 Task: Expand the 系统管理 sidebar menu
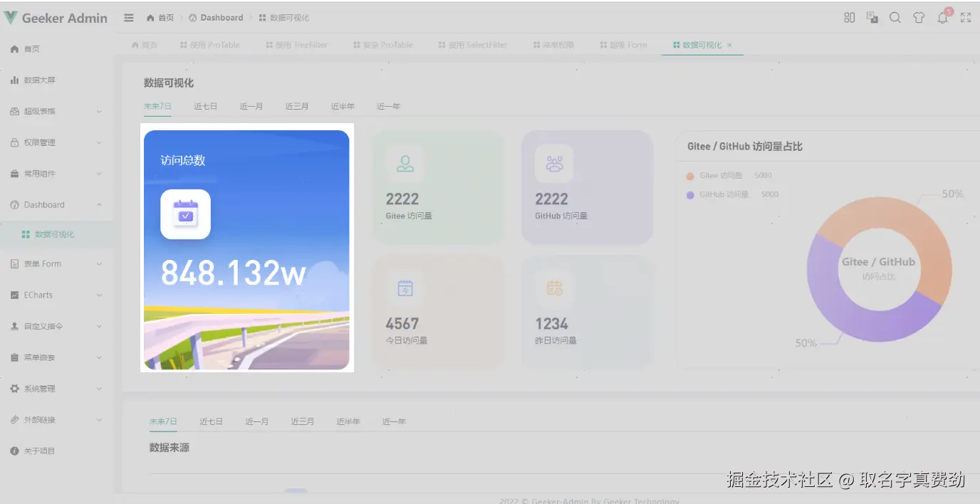(57, 389)
